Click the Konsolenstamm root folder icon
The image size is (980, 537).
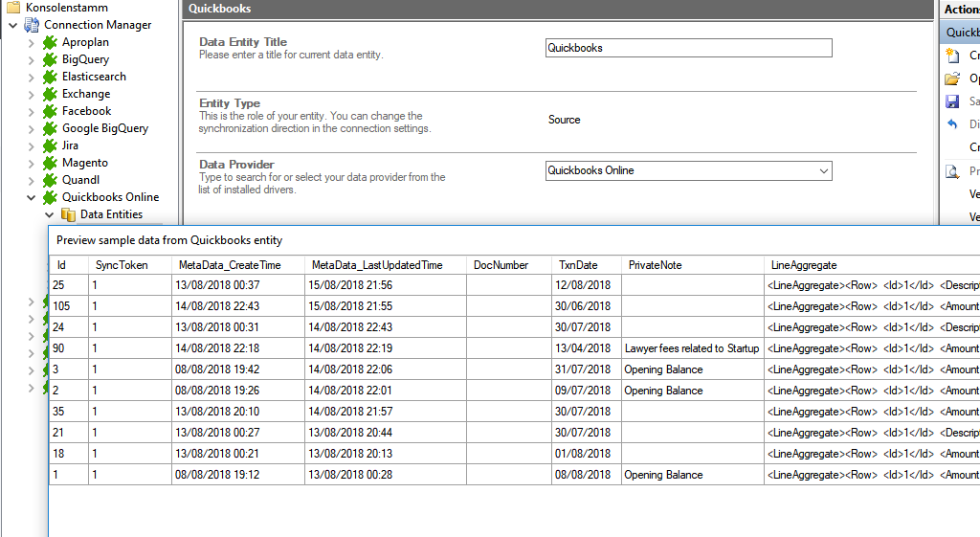(13, 8)
